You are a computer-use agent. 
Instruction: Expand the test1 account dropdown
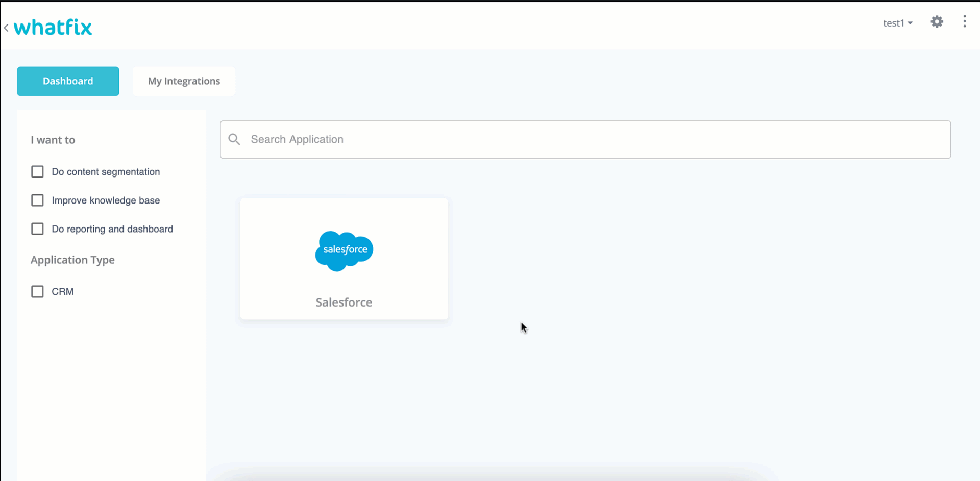898,23
